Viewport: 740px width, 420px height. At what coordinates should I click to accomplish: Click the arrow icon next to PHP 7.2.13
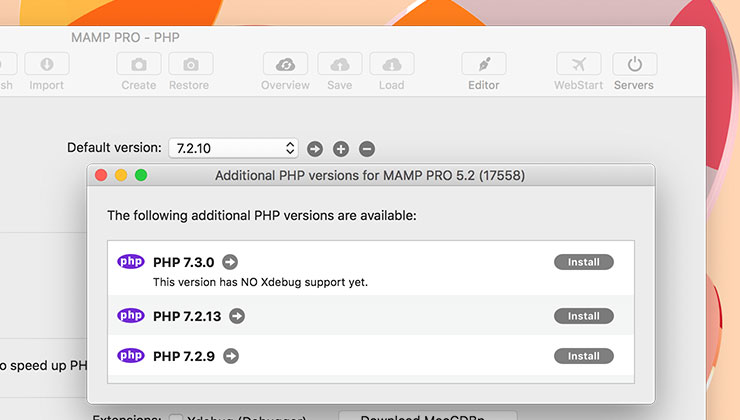237,316
